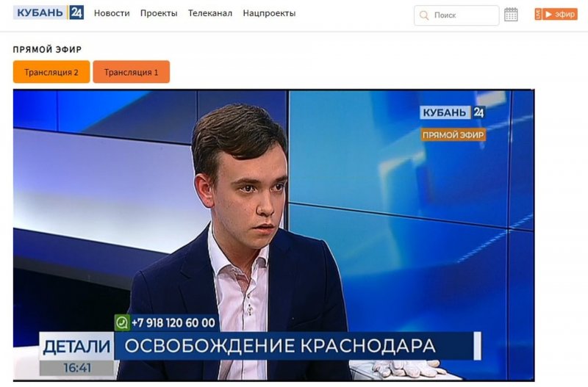
Task: Open the Новости menu item
Action: coord(112,13)
